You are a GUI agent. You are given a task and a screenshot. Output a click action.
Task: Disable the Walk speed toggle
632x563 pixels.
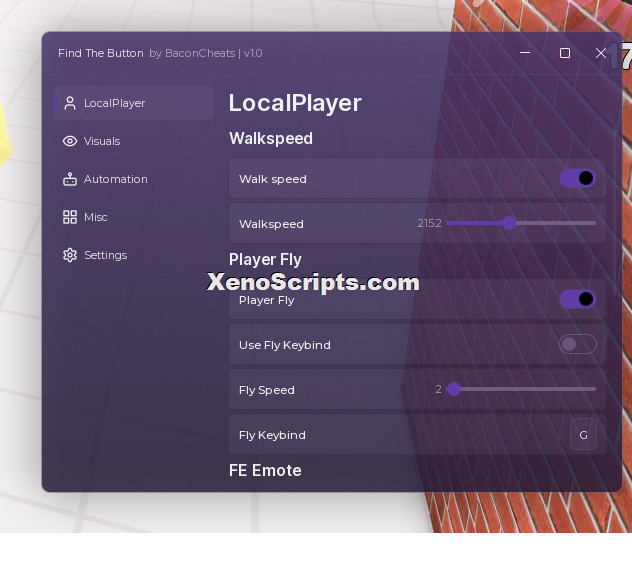click(578, 178)
